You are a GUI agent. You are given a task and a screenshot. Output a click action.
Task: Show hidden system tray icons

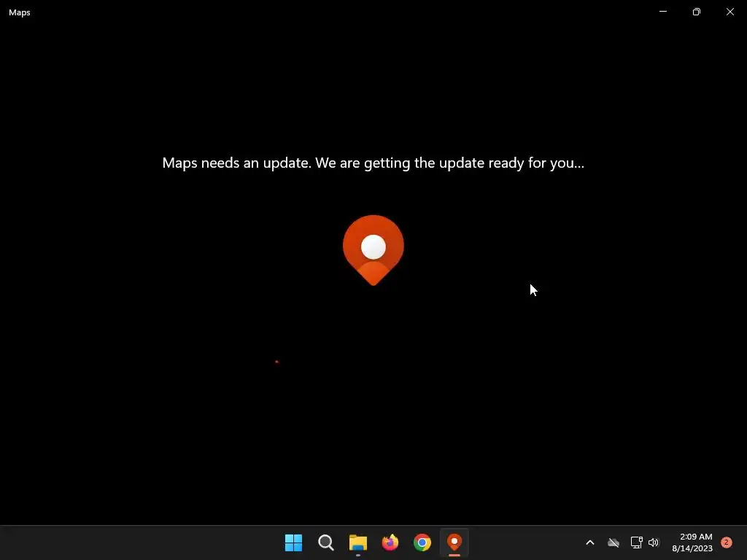(x=589, y=542)
